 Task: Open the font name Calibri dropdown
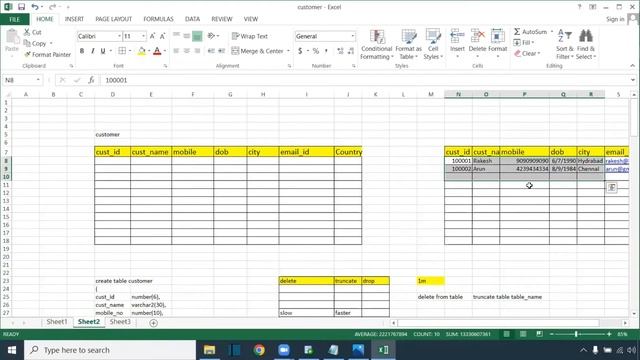pyautogui.click(x=119, y=36)
